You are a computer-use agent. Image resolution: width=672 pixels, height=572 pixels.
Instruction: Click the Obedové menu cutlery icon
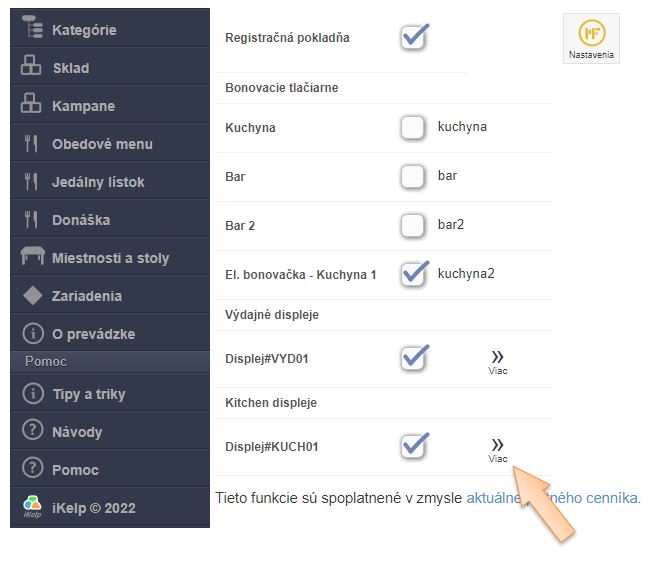pos(32,144)
